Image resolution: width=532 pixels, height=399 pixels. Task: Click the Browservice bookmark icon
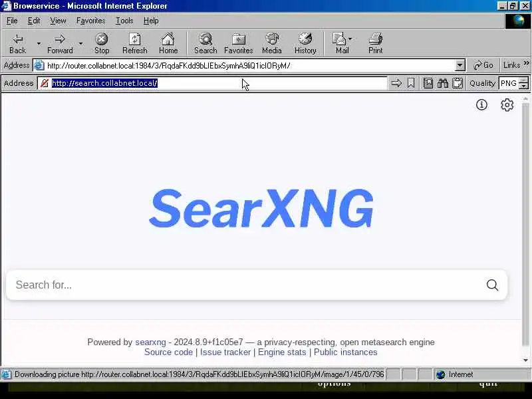[411, 83]
